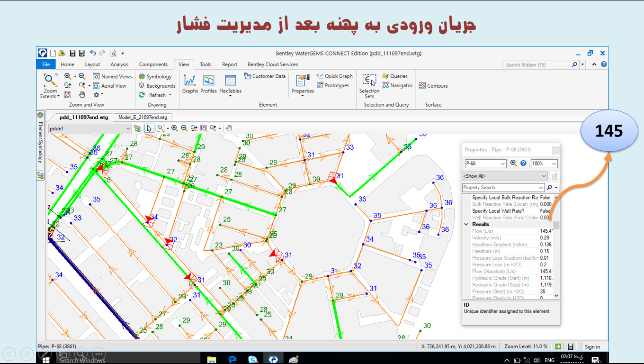This screenshot has height=364, width=644.
Task: Click the Property Search field
Action: tap(503, 188)
